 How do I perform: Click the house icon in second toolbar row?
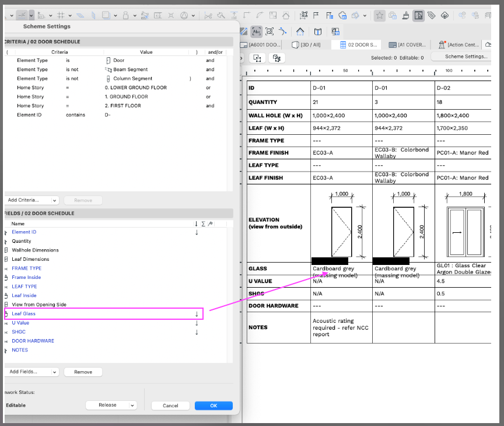tap(300, 32)
